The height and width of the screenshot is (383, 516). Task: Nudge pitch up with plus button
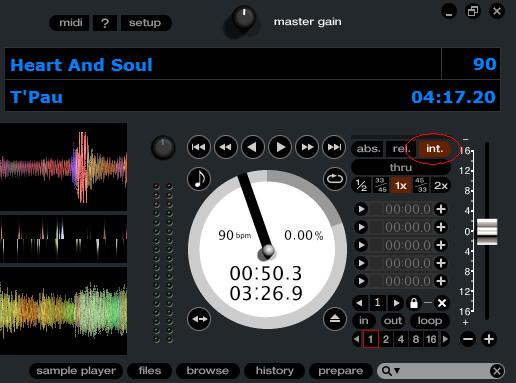pyautogui.click(x=489, y=339)
